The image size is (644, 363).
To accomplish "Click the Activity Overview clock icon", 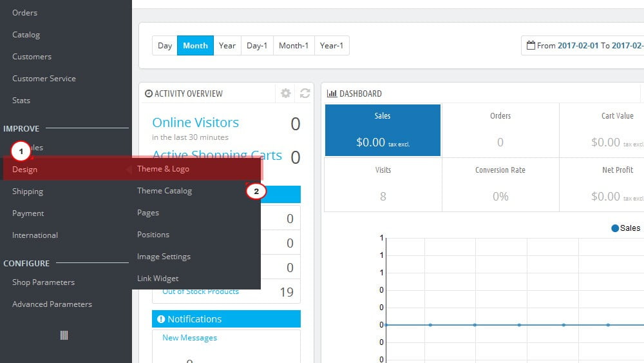I will 149,93.
